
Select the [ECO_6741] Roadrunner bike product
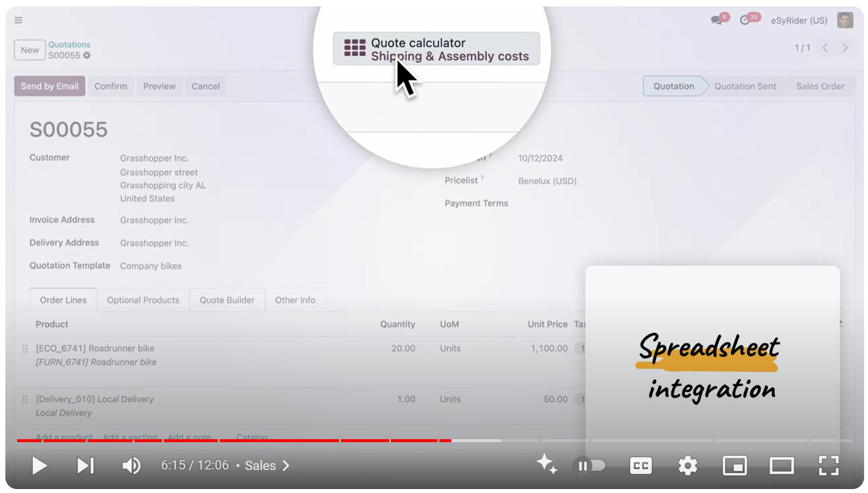pos(95,349)
